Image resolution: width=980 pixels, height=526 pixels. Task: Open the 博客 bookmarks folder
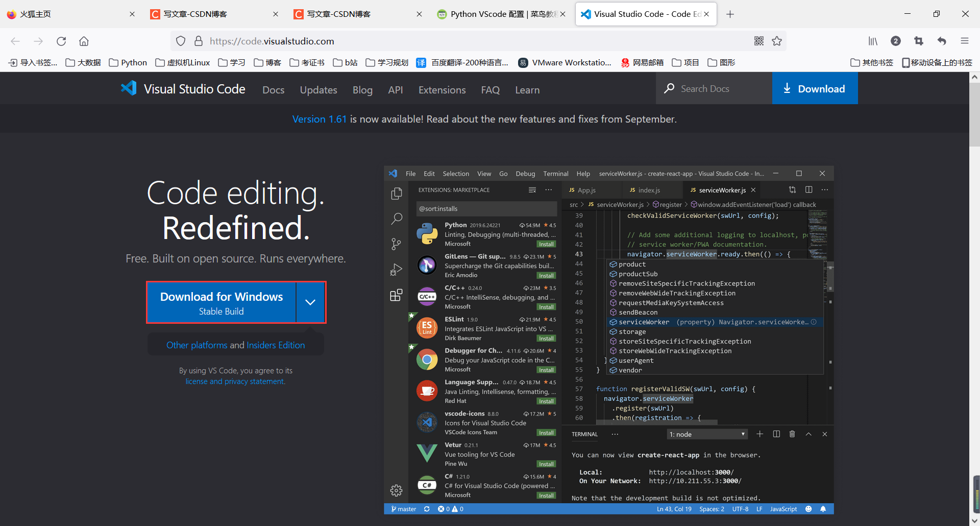(x=267, y=62)
